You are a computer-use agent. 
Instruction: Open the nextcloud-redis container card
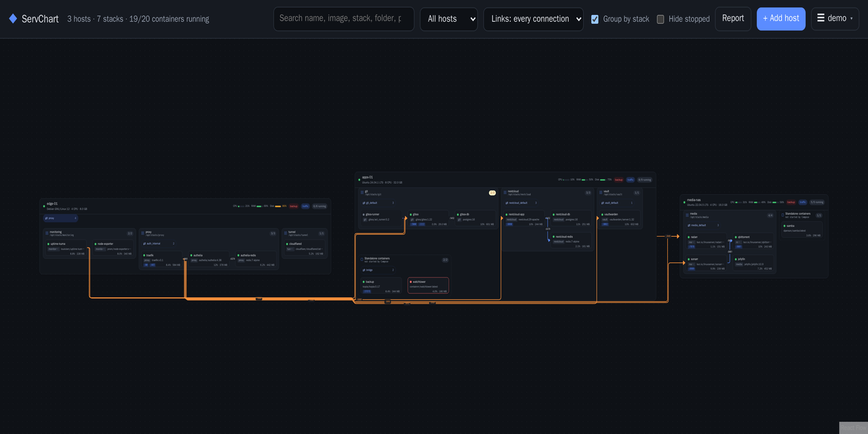coord(571,241)
